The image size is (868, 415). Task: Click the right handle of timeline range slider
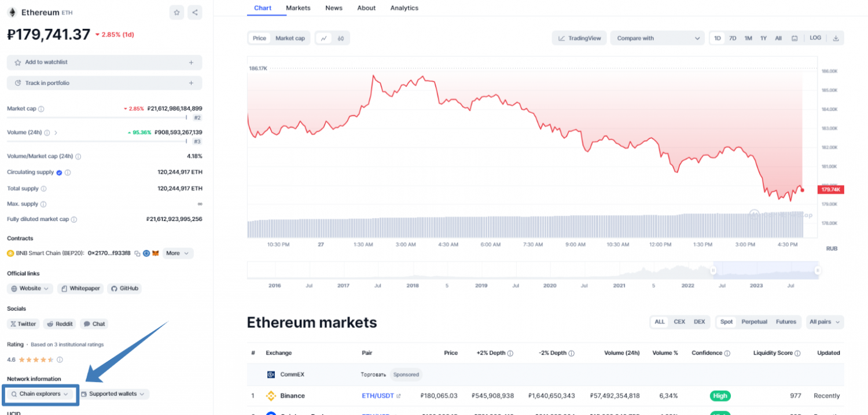click(818, 270)
